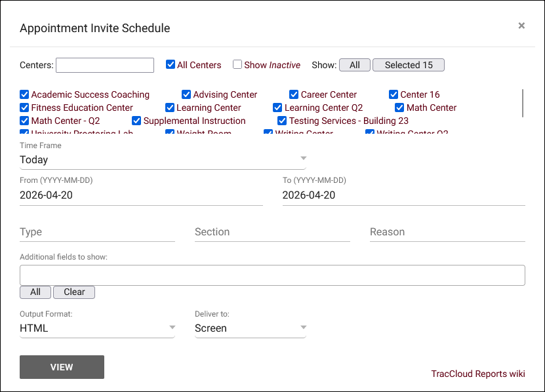Uncheck the All Centers checkbox
Viewport: 545px width, 392px height.
click(171, 65)
